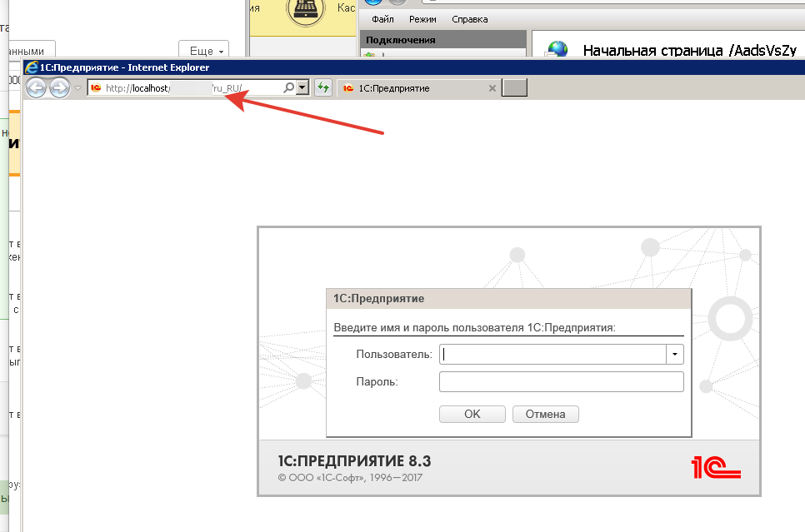Refresh the page with green arrows button

323,87
